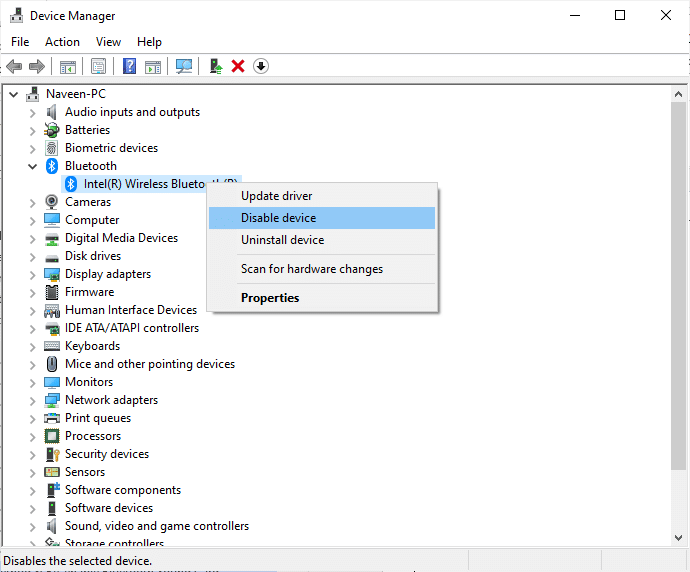Choose Disable device from context menu

pos(278,218)
